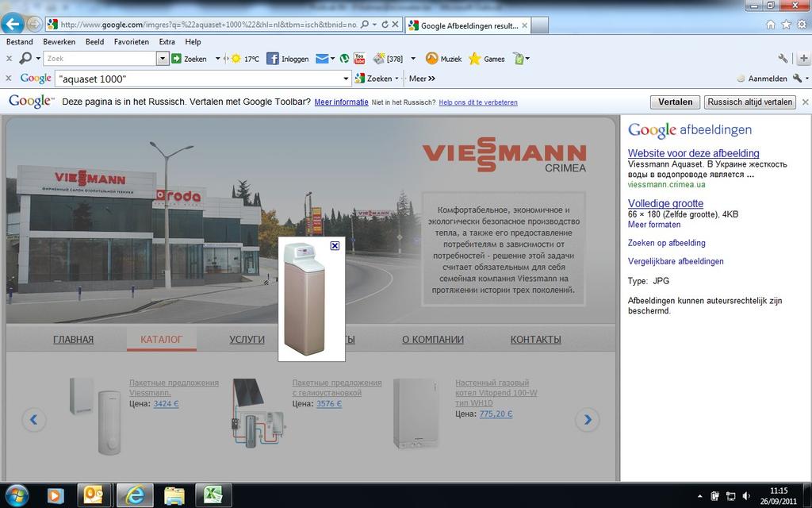Open the Home page icon
The image size is (812, 508).
pos(771,25)
